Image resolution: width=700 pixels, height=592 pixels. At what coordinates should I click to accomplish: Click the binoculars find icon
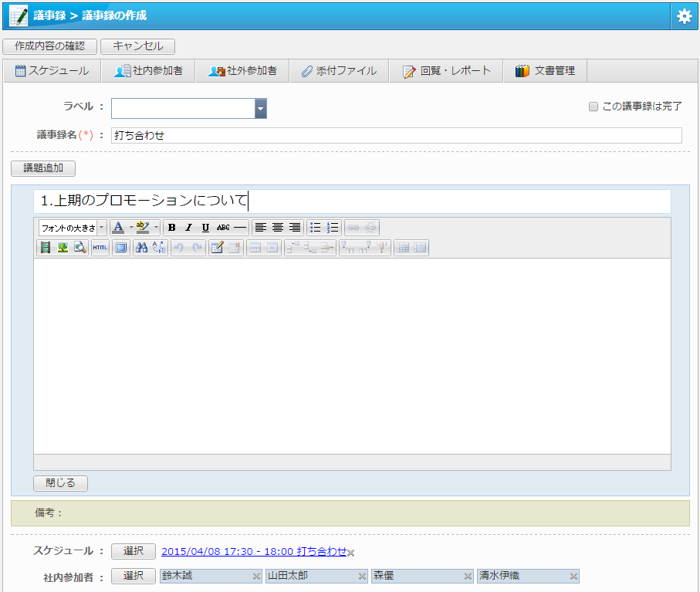coord(141,248)
